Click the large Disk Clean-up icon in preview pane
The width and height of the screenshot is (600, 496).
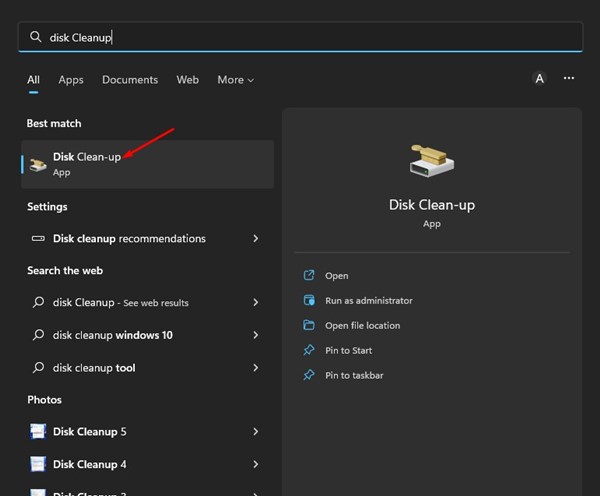tap(432, 161)
